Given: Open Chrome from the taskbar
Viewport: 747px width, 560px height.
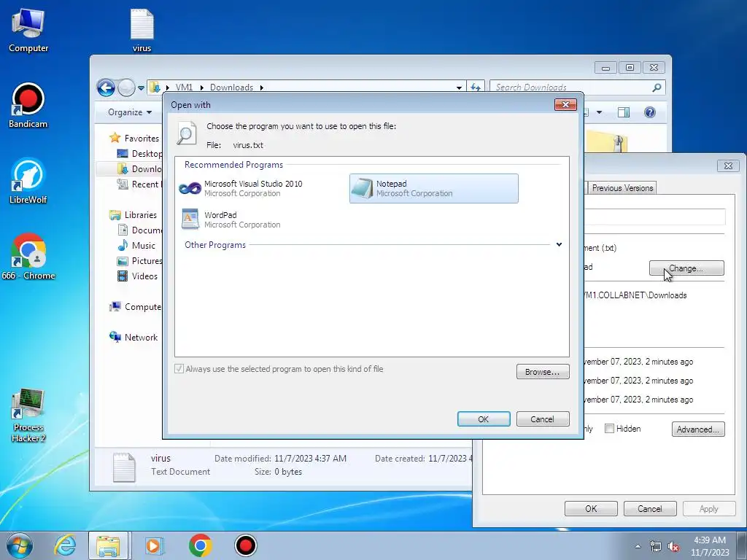Looking at the screenshot, I should coord(200,545).
